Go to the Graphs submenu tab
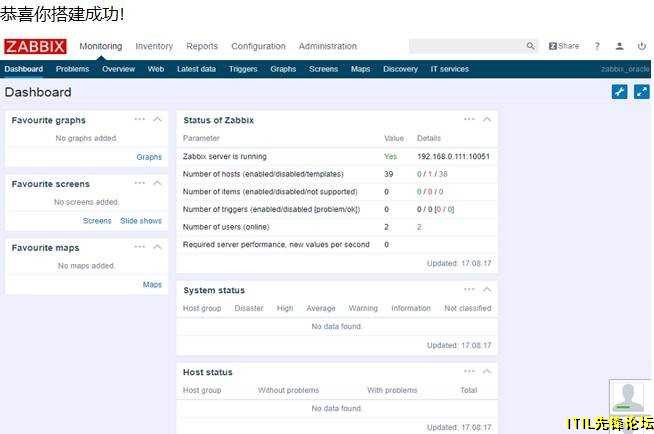 [283, 69]
